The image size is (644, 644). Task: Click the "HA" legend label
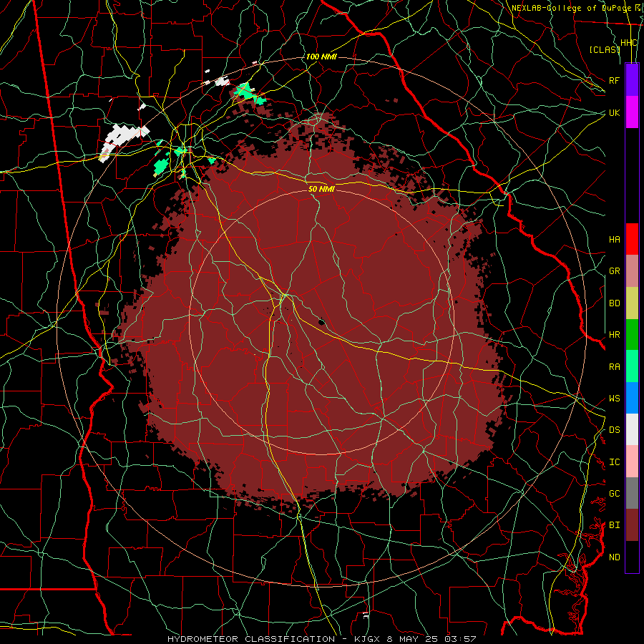click(x=615, y=240)
